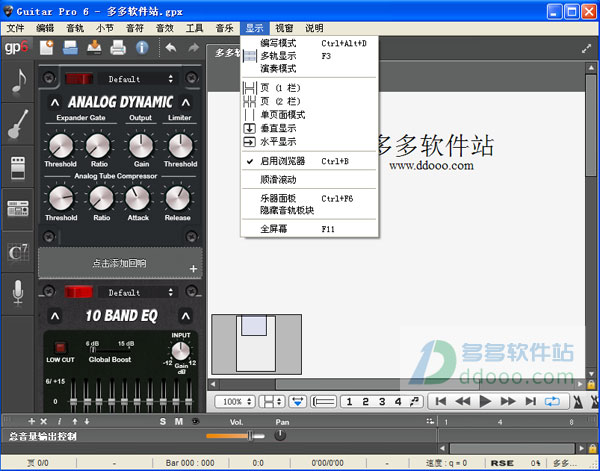Toggle Solo S in track header
The image size is (600, 471).
163,421
